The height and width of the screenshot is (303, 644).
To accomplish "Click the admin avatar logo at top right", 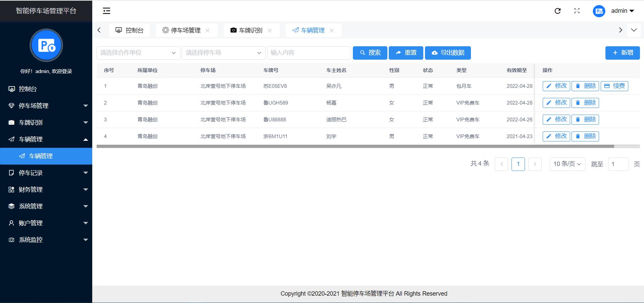I will pos(599,11).
